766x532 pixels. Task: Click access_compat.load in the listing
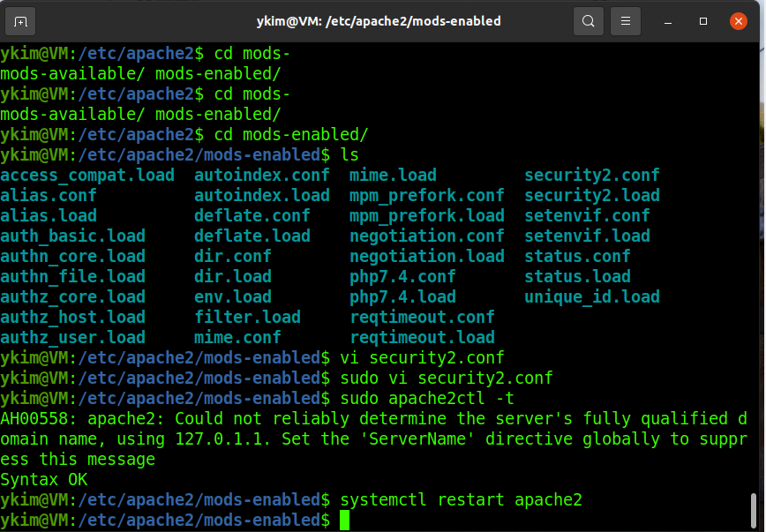coord(87,176)
